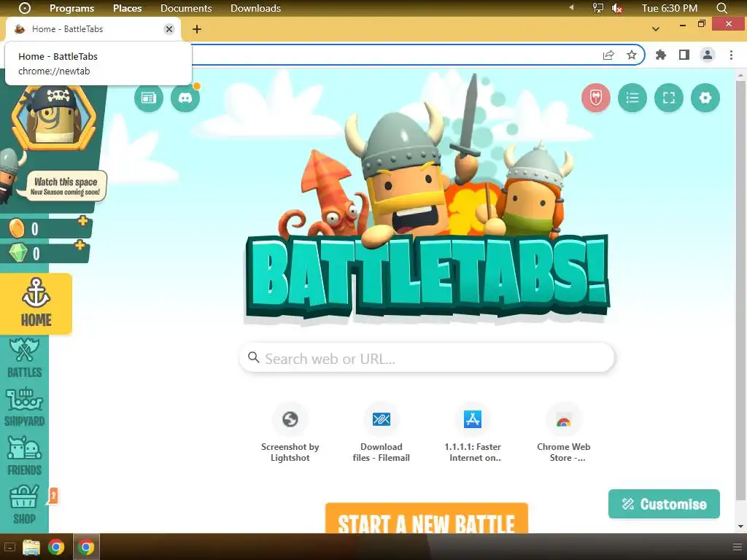The height and width of the screenshot is (560, 747).
Task: Add more gold coins with plus
Action: tap(82, 221)
